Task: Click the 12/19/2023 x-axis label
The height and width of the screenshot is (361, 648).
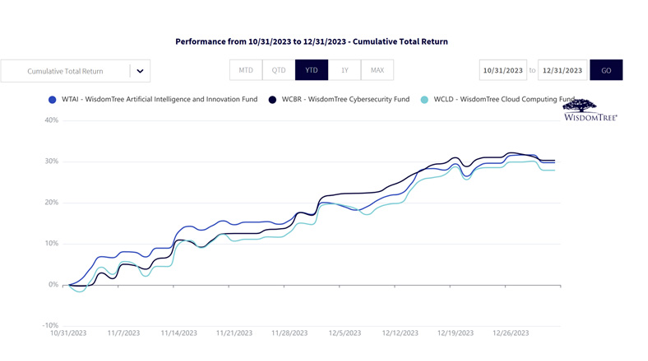Action: [x=455, y=333]
